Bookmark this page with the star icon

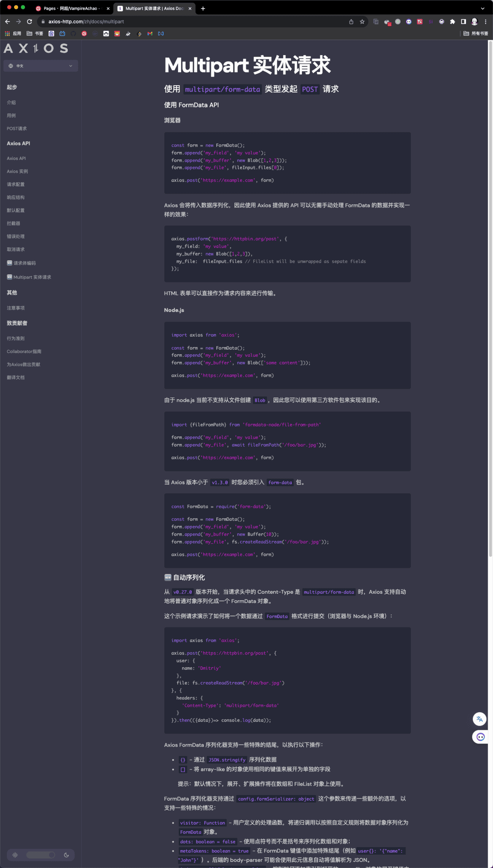tap(362, 22)
